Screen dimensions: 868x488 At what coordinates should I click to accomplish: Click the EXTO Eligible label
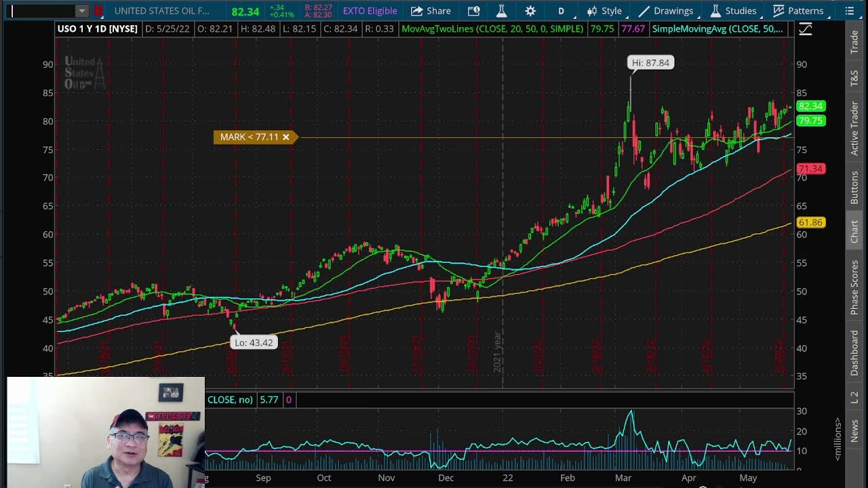click(370, 11)
